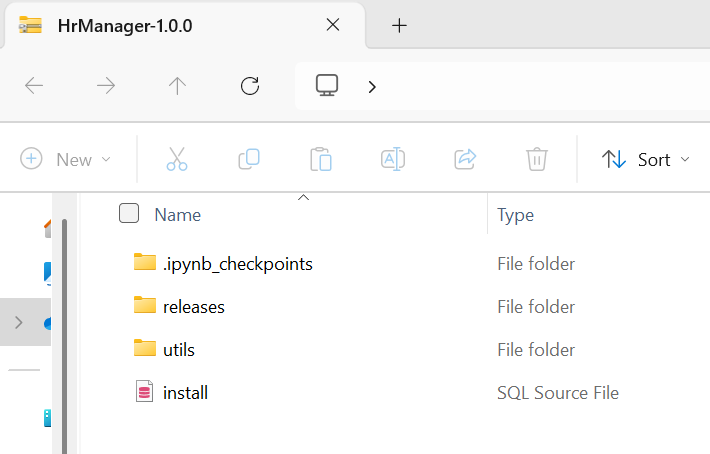Viewport: 710px width, 454px height.
Task: Expand the address bar path chevron
Action: click(372, 86)
